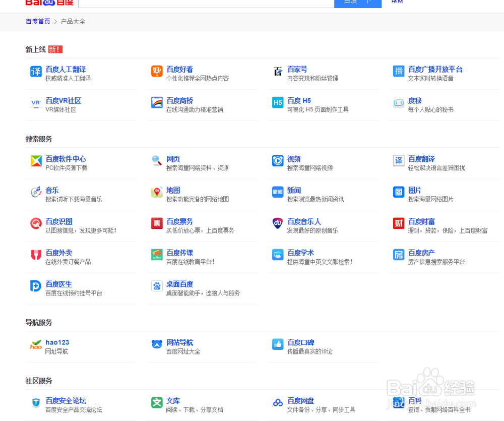Open the 音乐 disc icon
The width and height of the screenshot is (504, 421).
pyautogui.click(x=36, y=192)
